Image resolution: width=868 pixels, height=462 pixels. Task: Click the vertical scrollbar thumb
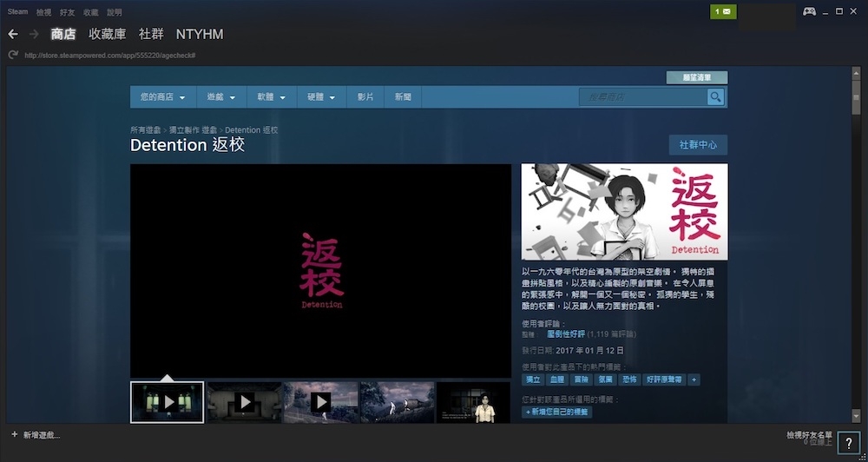pos(856,97)
